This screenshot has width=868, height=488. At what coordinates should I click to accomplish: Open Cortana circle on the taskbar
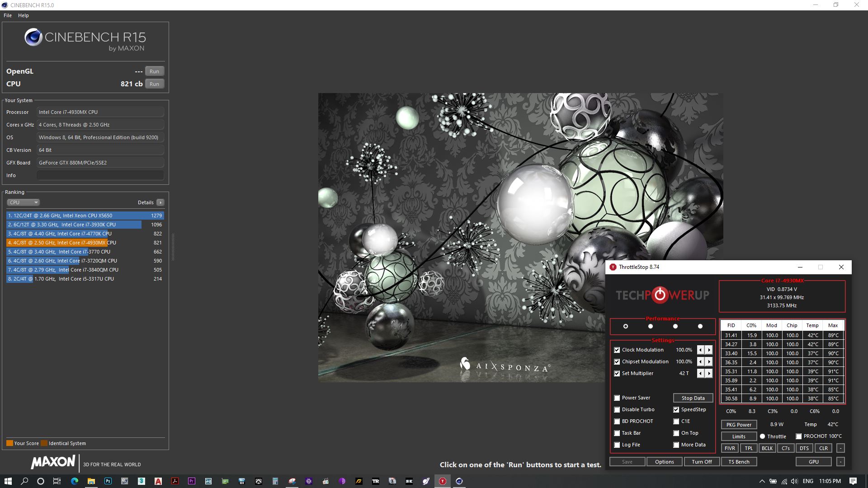click(41, 481)
